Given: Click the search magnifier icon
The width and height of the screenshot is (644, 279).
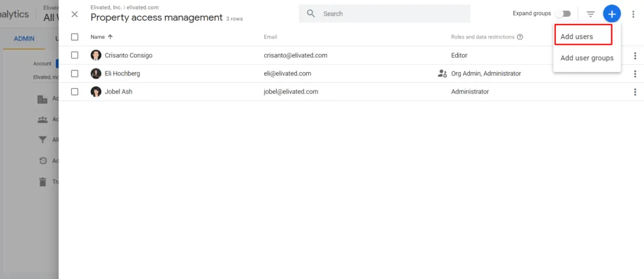Looking at the screenshot, I should pyautogui.click(x=311, y=14).
